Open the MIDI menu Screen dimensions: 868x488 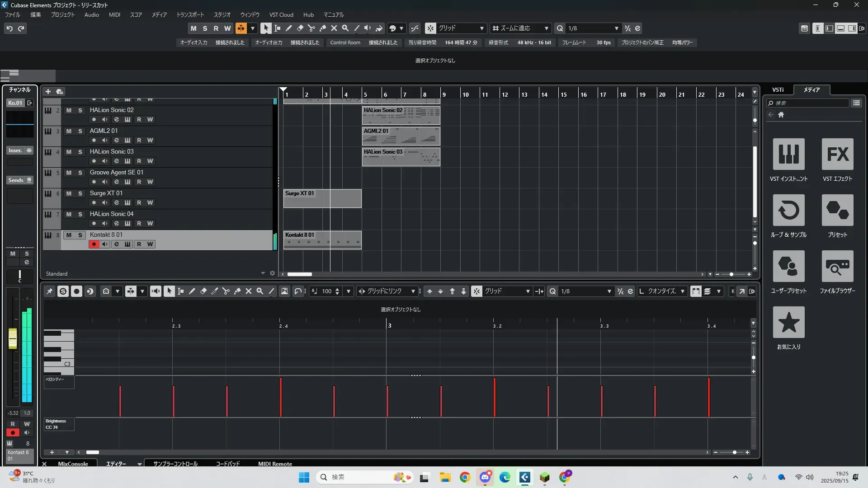pos(114,14)
